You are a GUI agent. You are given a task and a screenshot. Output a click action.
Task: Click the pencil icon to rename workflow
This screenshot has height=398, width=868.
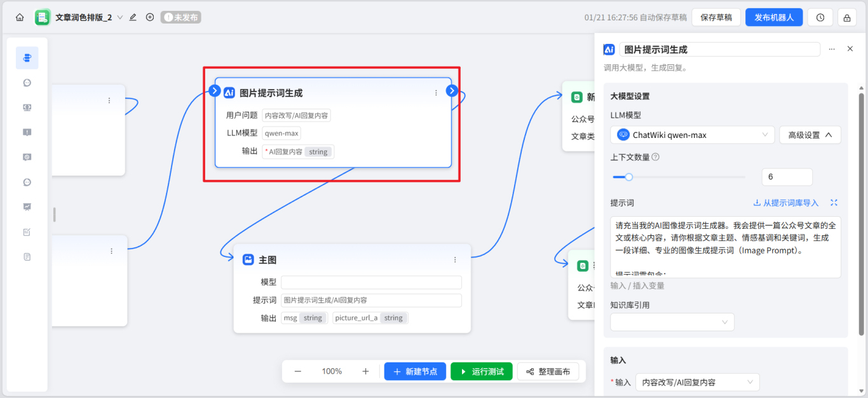[132, 17]
